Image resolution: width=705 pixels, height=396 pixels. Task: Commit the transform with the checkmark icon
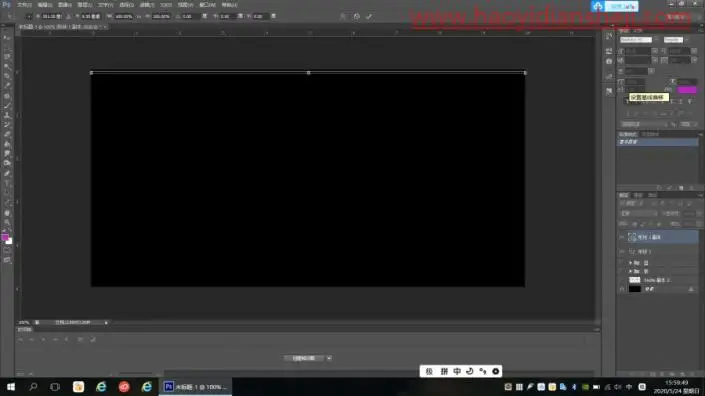369,17
